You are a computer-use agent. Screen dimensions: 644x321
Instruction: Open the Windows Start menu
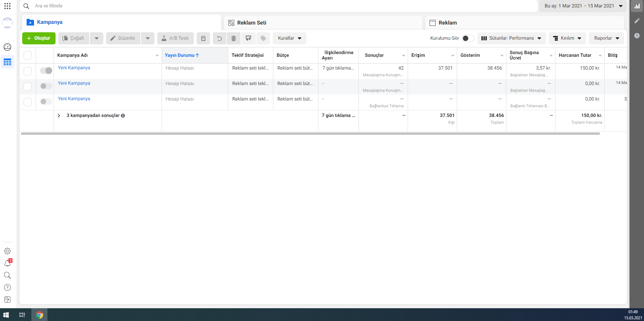pyautogui.click(x=6, y=315)
